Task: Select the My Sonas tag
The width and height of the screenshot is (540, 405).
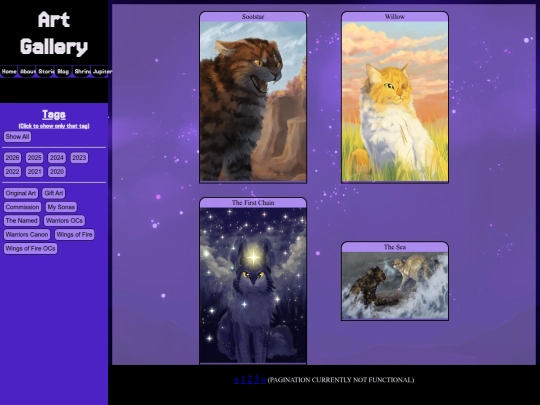Action: coord(61,207)
